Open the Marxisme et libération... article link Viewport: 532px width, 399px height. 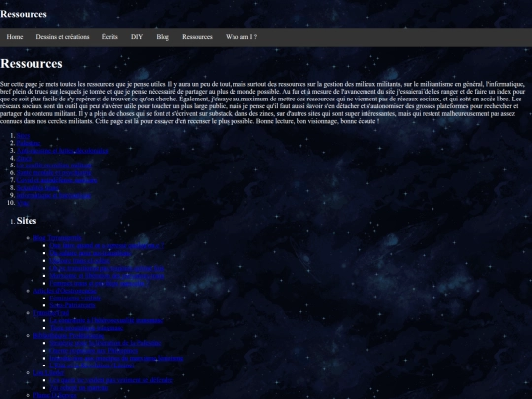pos(106,275)
